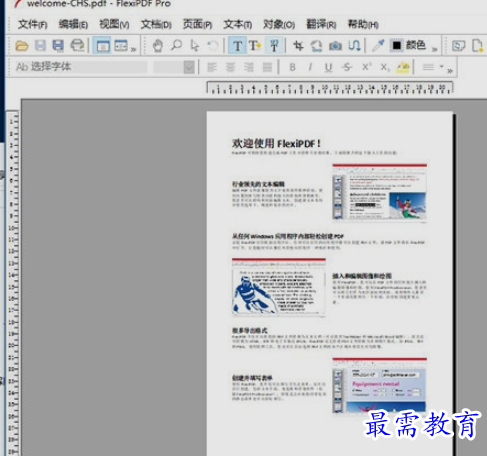Click the greyed-out save icon

(40, 45)
